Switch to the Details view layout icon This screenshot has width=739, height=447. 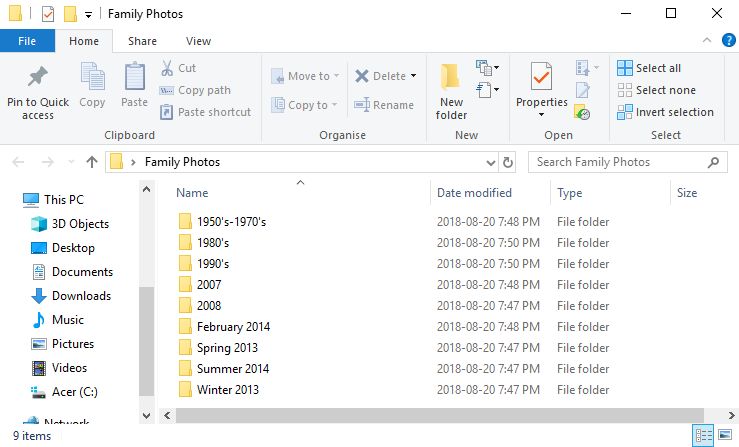coord(704,435)
